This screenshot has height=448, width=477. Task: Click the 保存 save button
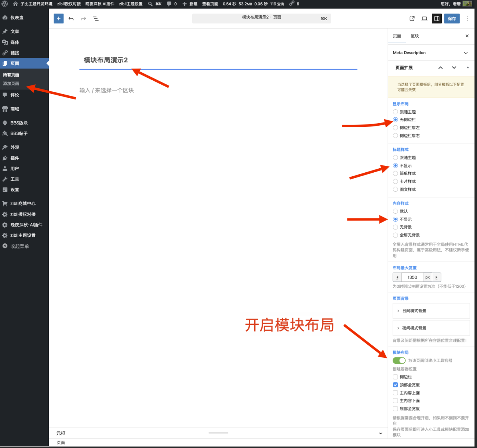coord(452,18)
